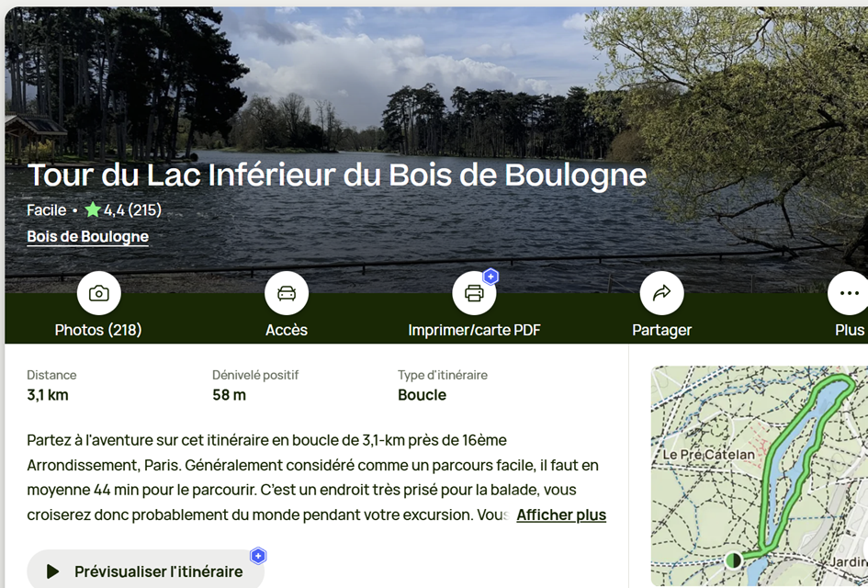Click the trail start marker on the map
Image resolution: width=868 pixels, height=588 pixels.
point(733,560)
